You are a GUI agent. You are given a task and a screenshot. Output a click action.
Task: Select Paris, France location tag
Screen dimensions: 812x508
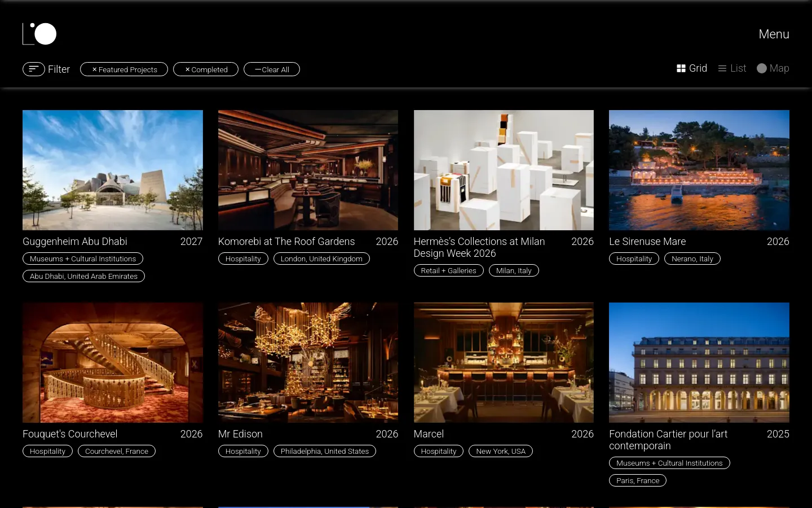pos(638,480)
